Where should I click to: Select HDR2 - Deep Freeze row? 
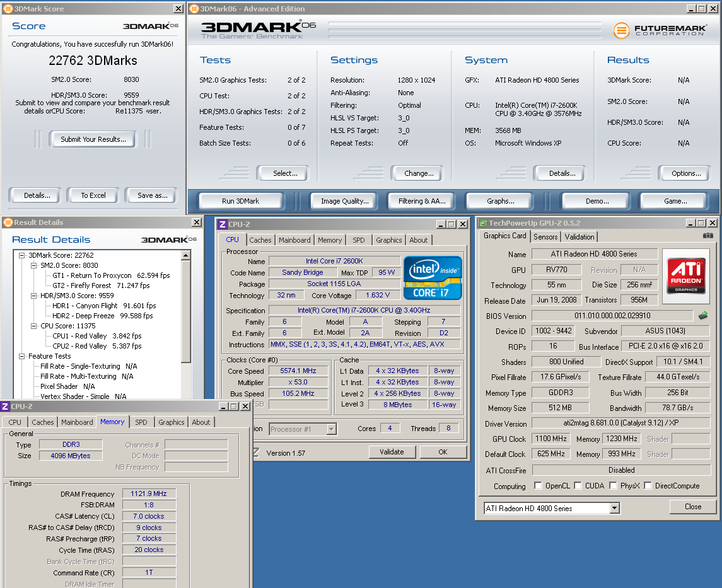click(x=102, y=316)
